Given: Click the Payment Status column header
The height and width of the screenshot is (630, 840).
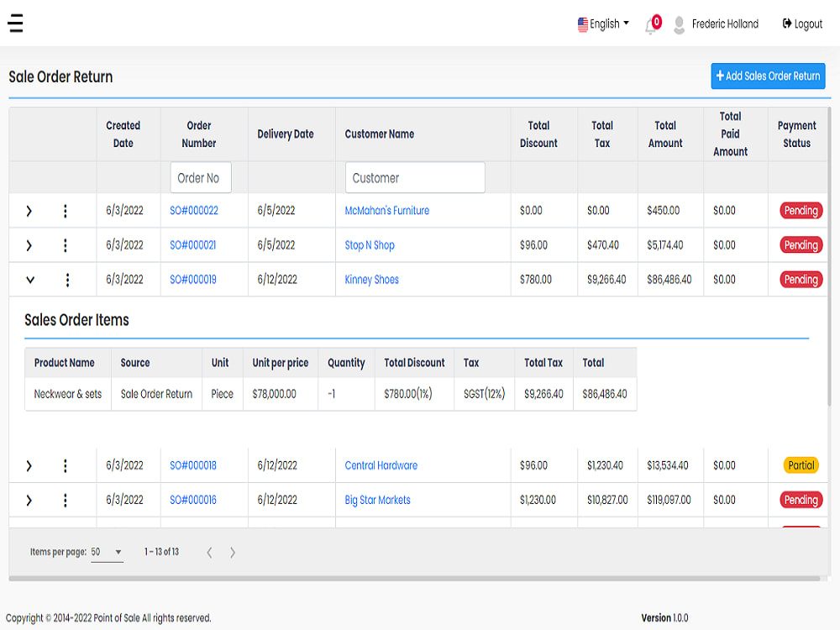Looking at the screenshot, I should point(796,134).
